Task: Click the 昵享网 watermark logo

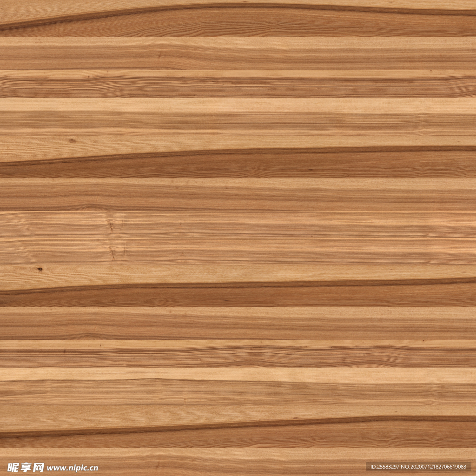Action: (26, 467)
